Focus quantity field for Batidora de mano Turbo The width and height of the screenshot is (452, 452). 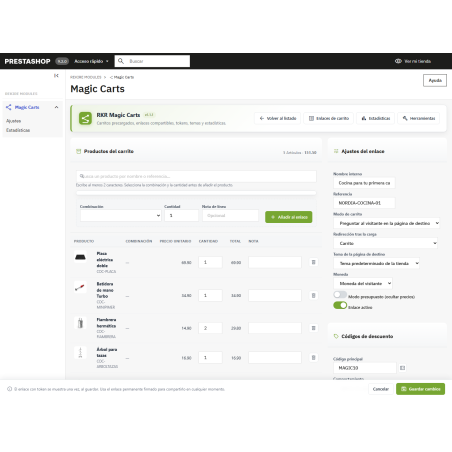(210, 295)
